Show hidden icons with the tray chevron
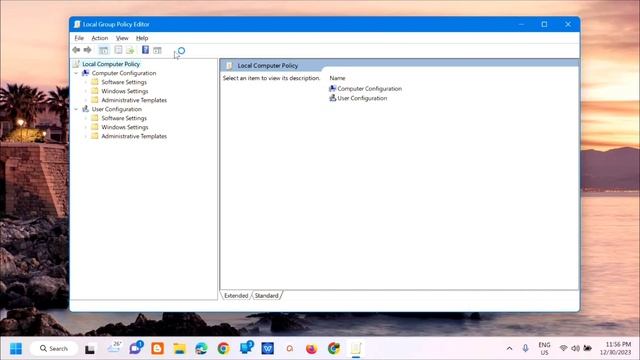This screenshot has height=360, width=640. click(x=509, y=349)
